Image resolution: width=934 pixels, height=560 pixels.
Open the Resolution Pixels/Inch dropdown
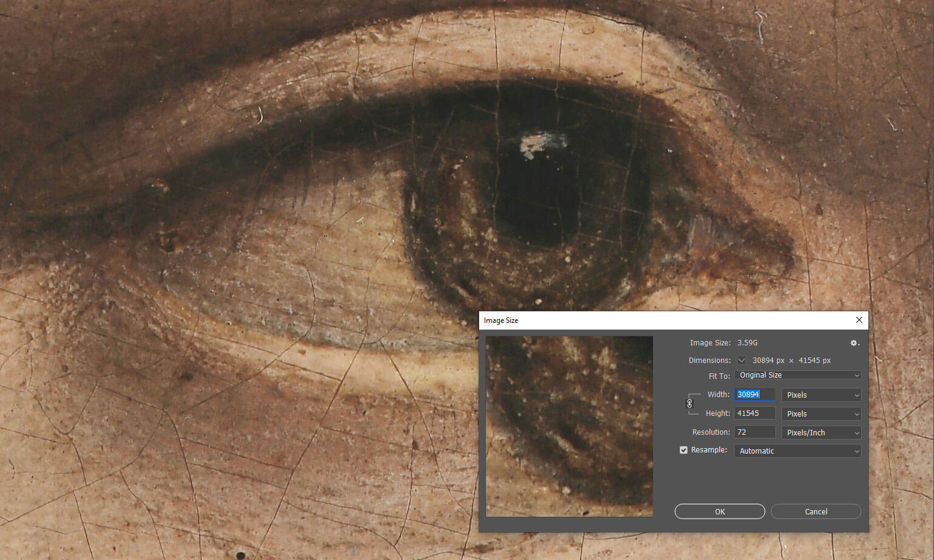point(821,433)
